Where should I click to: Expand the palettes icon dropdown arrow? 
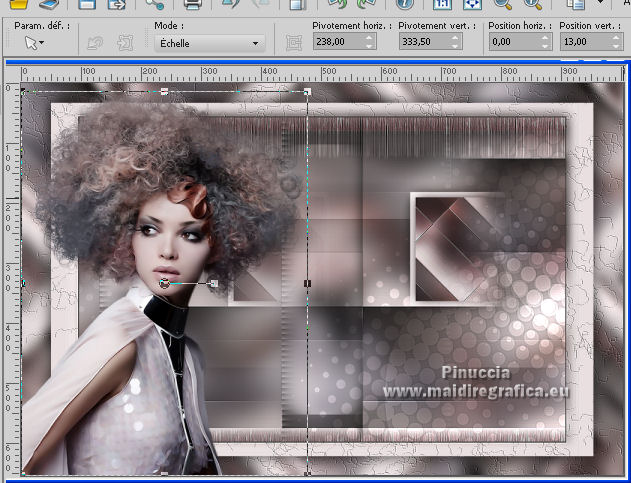[600, 2]
